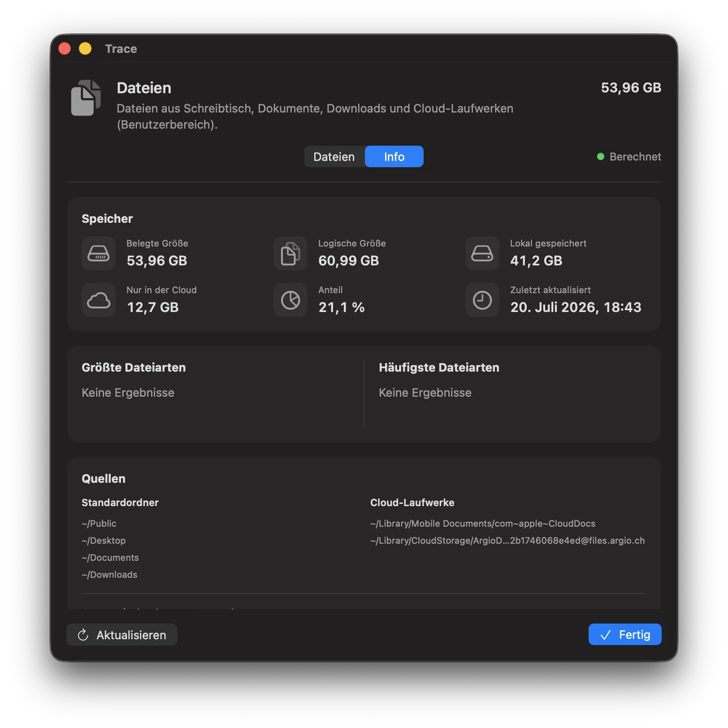Click the Aktualisieren button

122,635
